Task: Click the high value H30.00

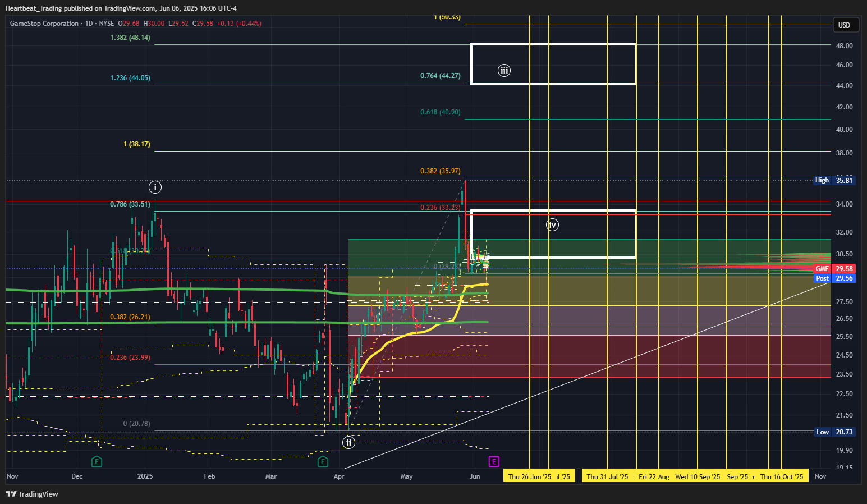Action: [x=154, y=24]
